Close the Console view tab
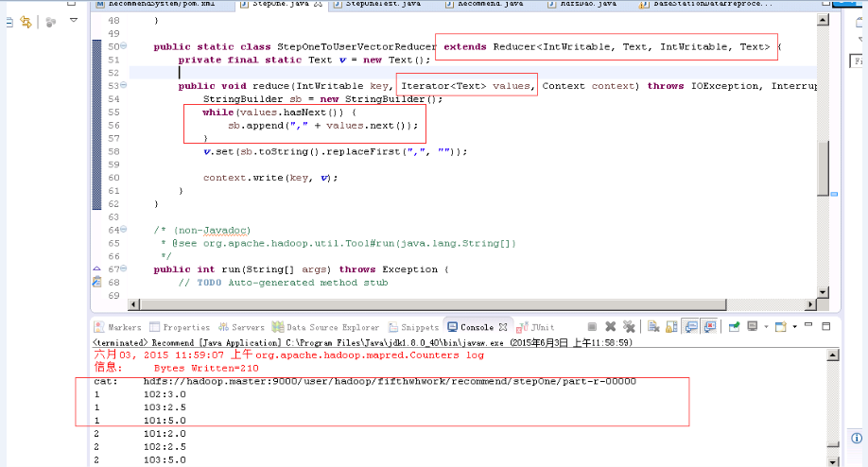 (503, 327)
